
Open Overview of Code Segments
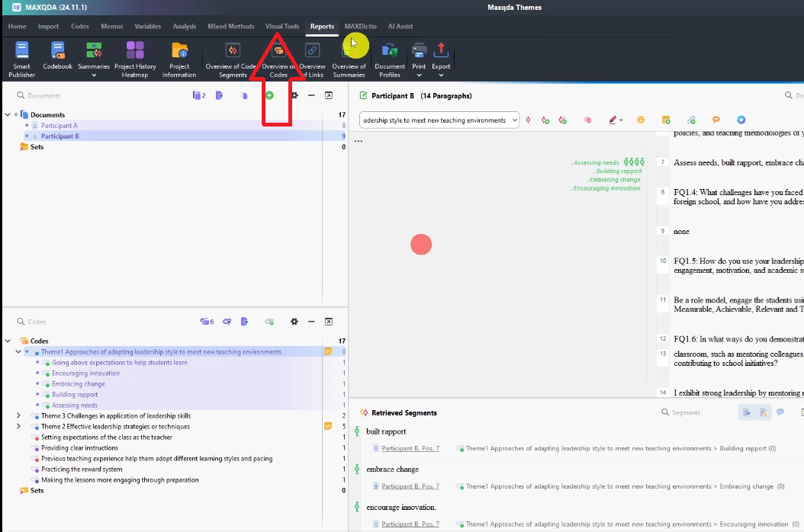[x=232, y=59]
